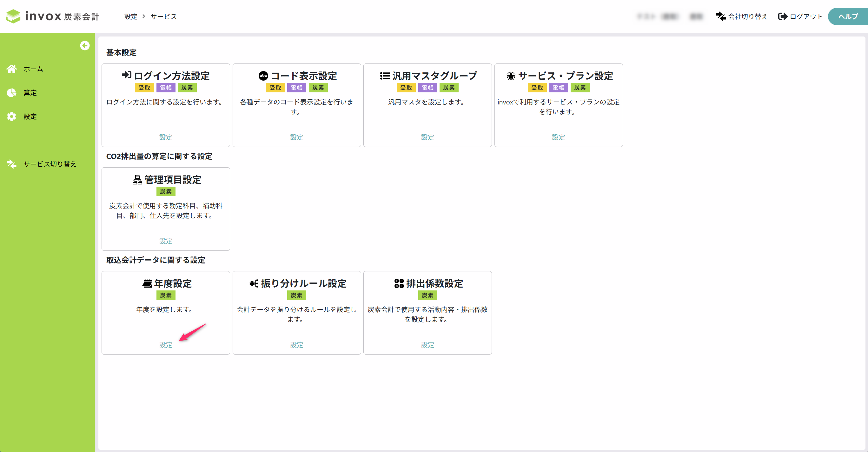Screen dimensions: 868x452
Task: Click the Home house icon in sidebar
Action: coord(11,69)
